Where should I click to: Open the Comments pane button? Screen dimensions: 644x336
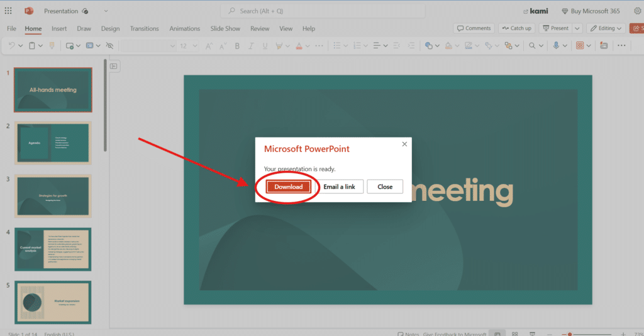(474, 28)
